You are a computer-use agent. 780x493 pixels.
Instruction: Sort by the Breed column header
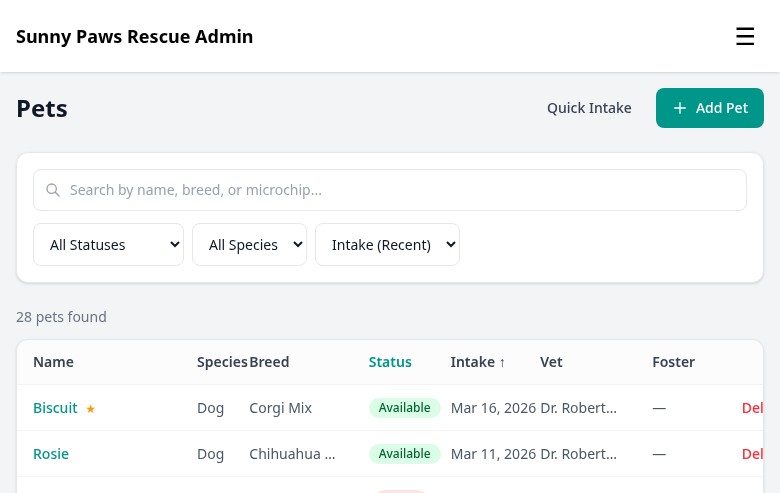[x=269, y=362]
